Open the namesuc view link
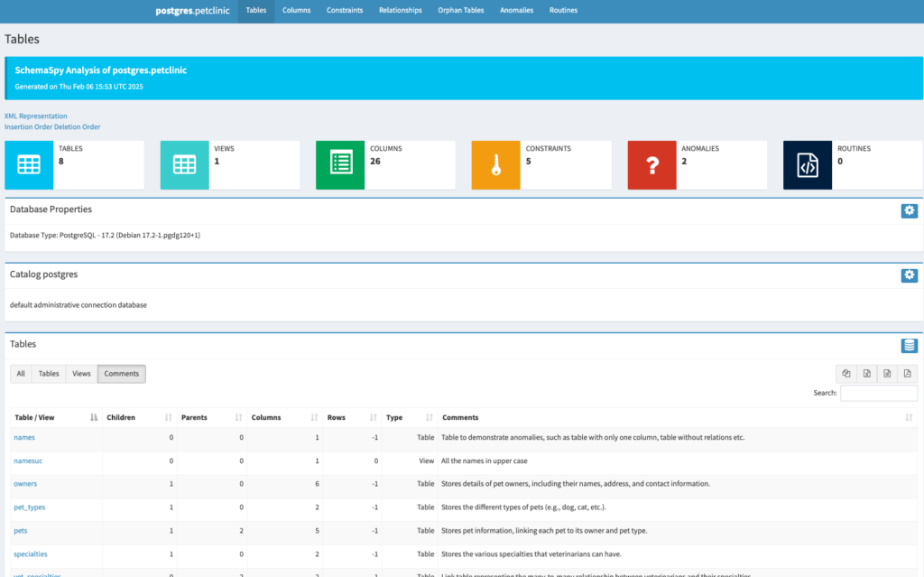 click(x=28, y=461)
